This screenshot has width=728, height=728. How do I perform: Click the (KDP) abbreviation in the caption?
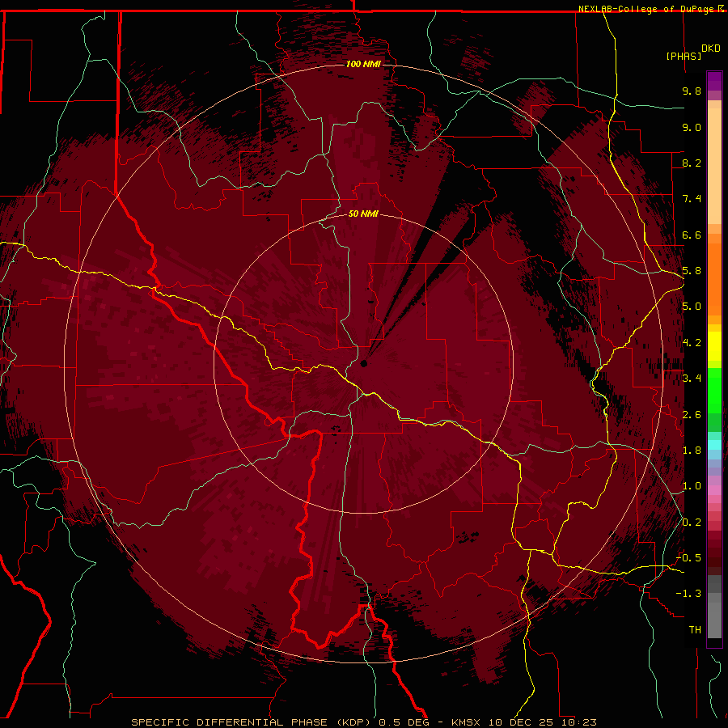click(x=354, y=722)
